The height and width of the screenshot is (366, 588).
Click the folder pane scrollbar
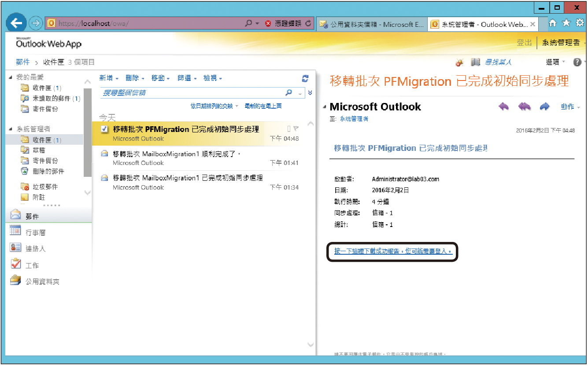pyautogui.click(x=88, y=132)
